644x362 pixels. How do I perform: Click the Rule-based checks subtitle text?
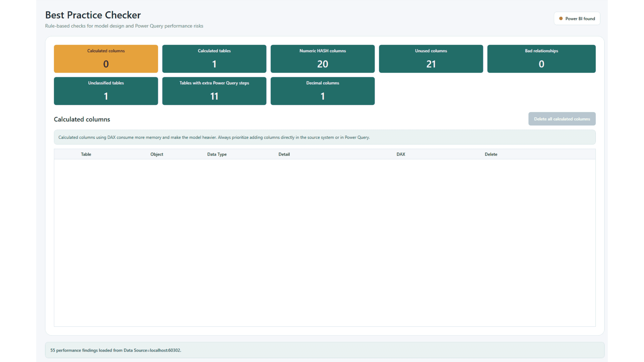coord(124,26)
